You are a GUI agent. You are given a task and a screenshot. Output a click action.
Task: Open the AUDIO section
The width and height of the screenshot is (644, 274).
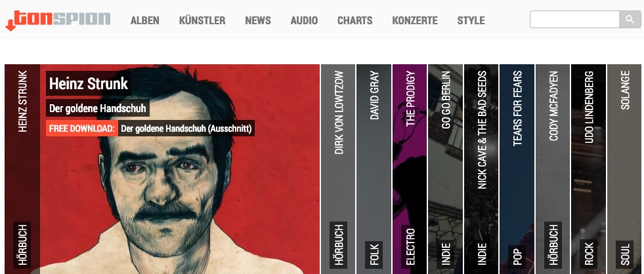click(x=305, y=20)
